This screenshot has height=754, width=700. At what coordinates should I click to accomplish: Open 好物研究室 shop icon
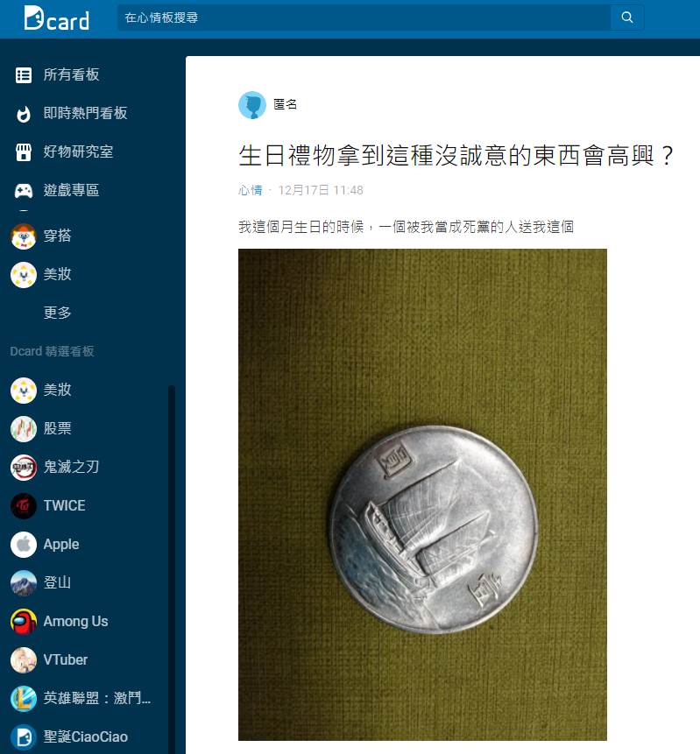(24, 152)
